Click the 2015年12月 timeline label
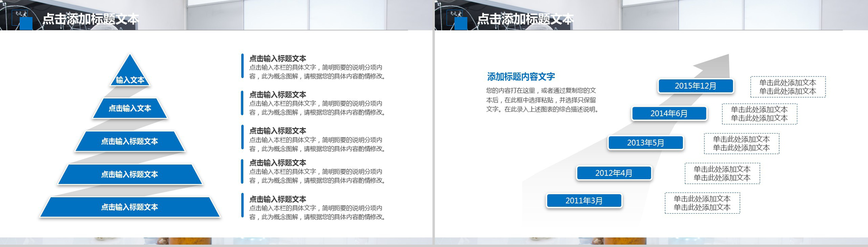868x247 pixels. pyautogui.click(x=695, y=86)
